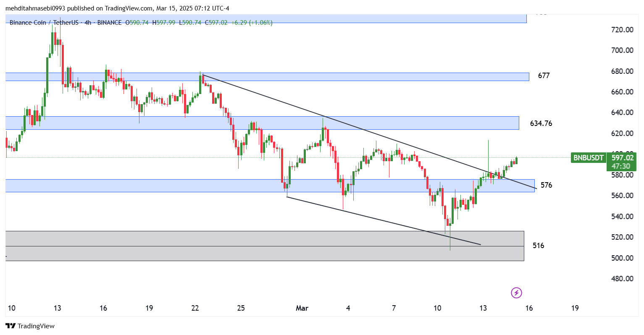
Task: Click the 680.00 price axis label
Action: (x=622, y=71)
